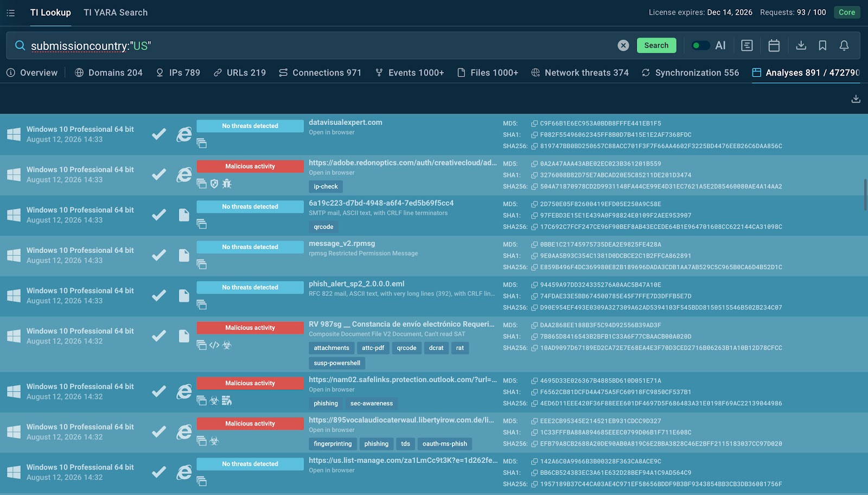Click the biohazard icon in RV 987sg row

[227, 345]
